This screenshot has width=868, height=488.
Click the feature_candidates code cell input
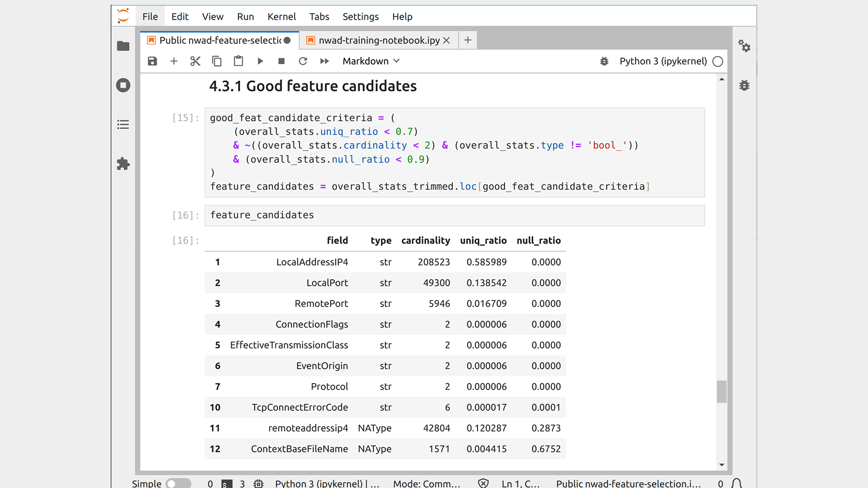click(x=454, y=216)
